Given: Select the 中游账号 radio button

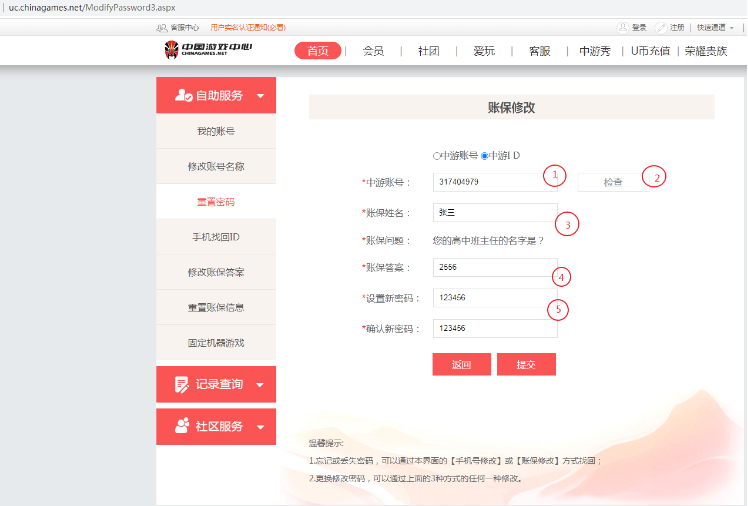Looking at the screenshot, I should pos(437,156).
